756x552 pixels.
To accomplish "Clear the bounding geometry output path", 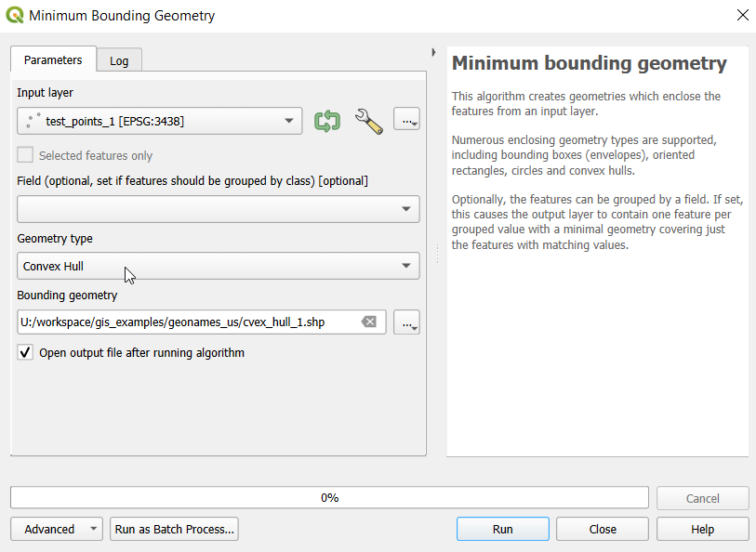I will (x=369, y=322).
